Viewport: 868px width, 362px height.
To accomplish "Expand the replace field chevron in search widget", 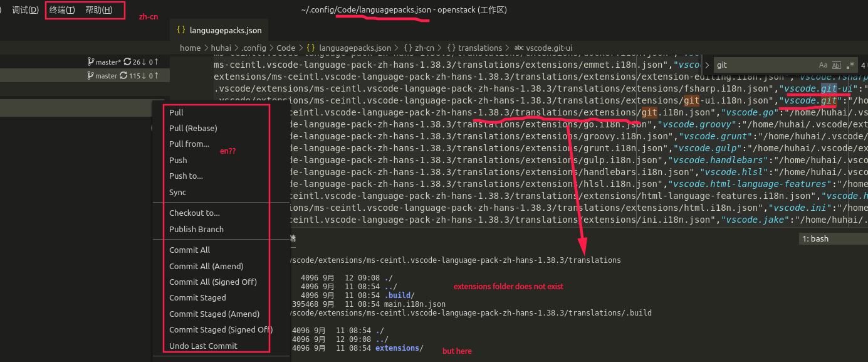I will pyautogui.click(x=707, y=65).
